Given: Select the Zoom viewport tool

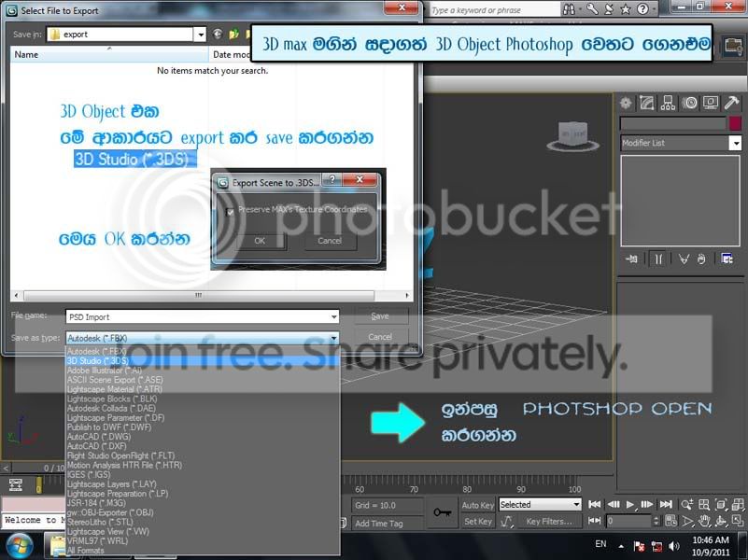Looking at the screenshot, I should tap(687, 504).
